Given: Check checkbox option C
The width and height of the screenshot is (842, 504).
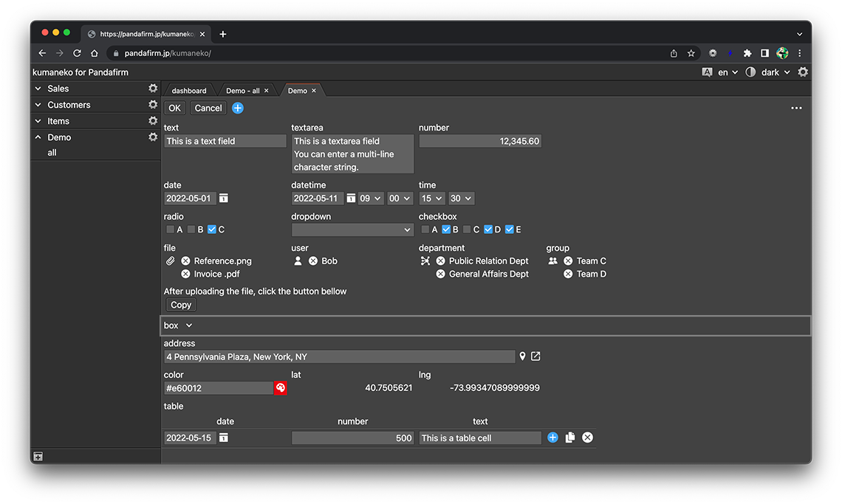Looking at the screenshot, I should pos(467,230).
